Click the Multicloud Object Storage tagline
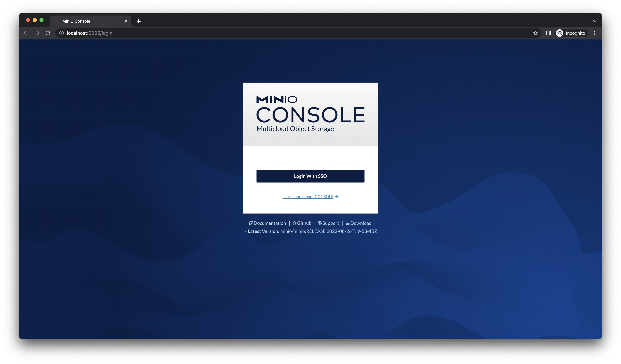 [295, 129]
